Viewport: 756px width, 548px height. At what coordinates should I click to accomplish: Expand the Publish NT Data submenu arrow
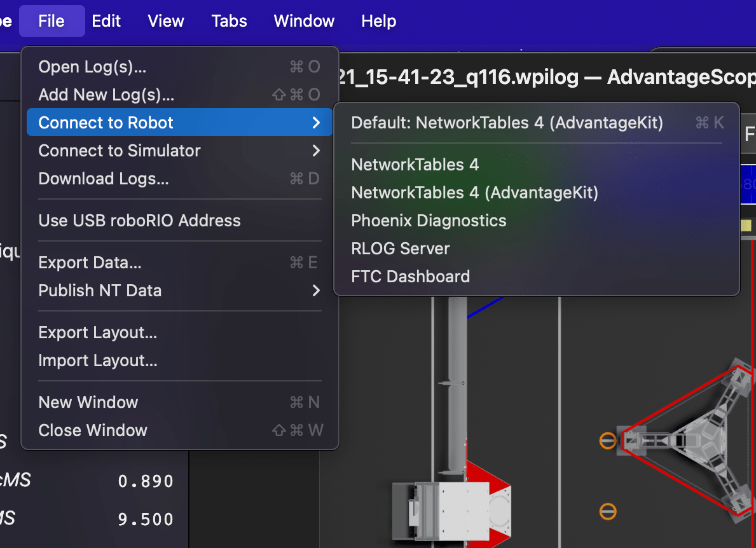[x=316, y=290]
